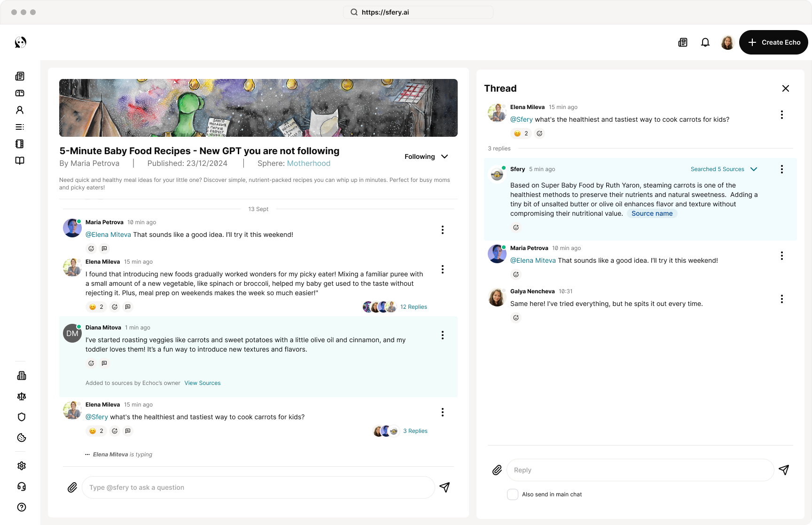812x525 pixels.
Task: Open the help question mark icon
Action: [22, 507]
